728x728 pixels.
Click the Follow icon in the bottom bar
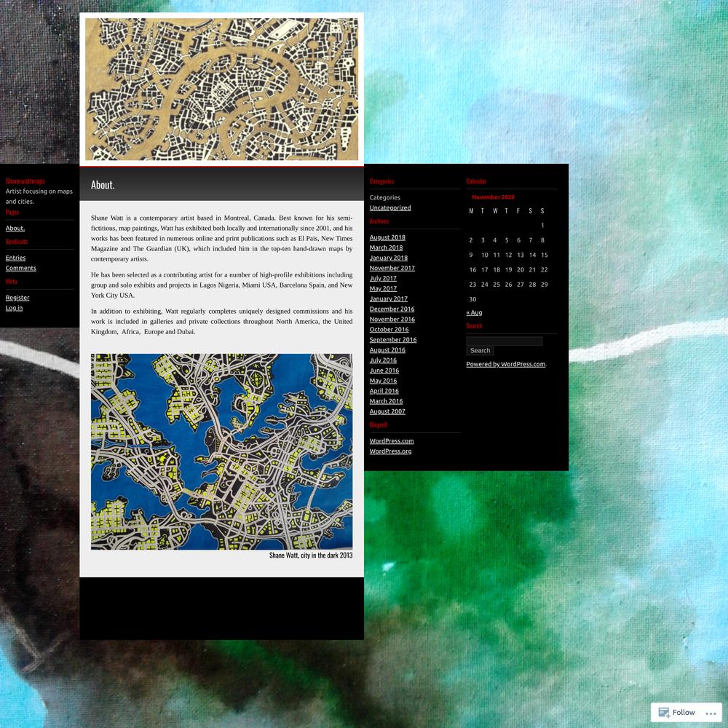664,712
